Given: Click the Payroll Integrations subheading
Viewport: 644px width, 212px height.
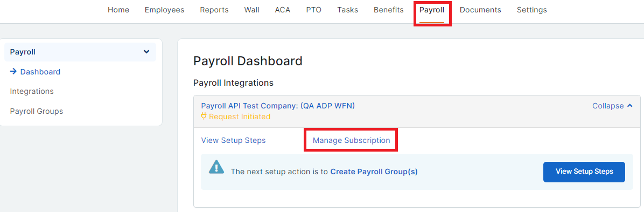Looking at the screenshot, I should point(233,83).
